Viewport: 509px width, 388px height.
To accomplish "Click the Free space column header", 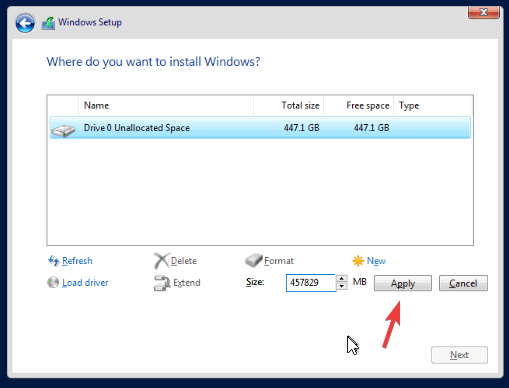I will (x=359, y=106).
